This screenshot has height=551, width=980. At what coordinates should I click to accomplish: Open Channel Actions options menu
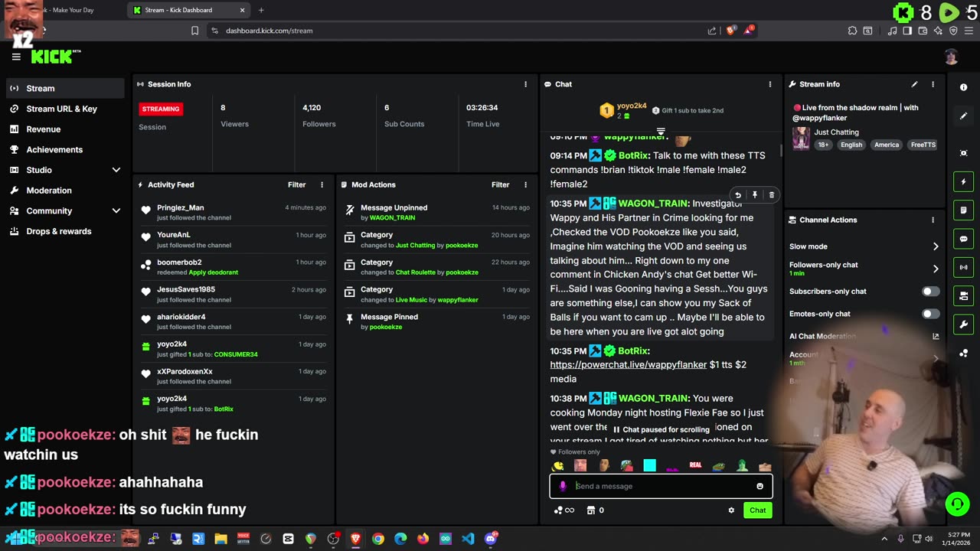(x=933, y=220)
